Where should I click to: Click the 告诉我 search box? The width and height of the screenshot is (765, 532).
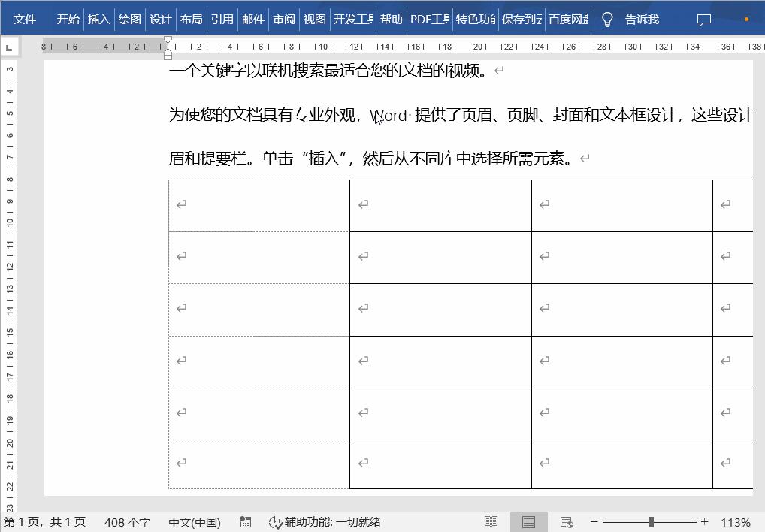(x=642, y=19)
